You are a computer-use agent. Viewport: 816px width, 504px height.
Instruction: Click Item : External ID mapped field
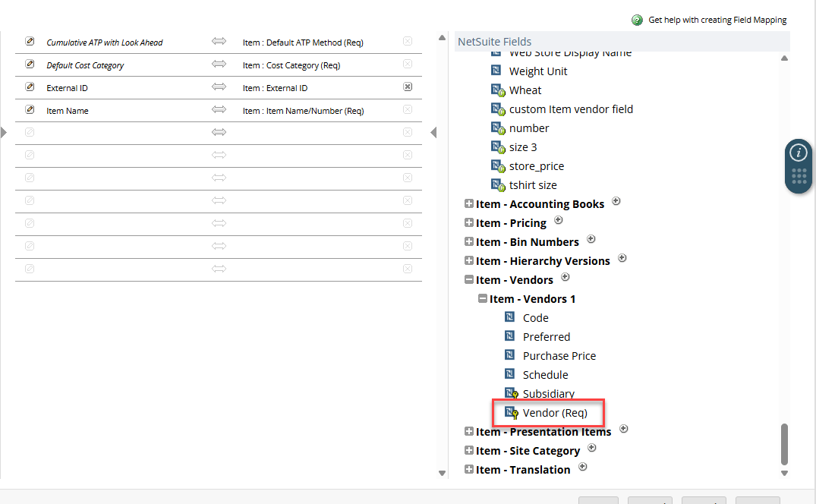tap(275, 88)
